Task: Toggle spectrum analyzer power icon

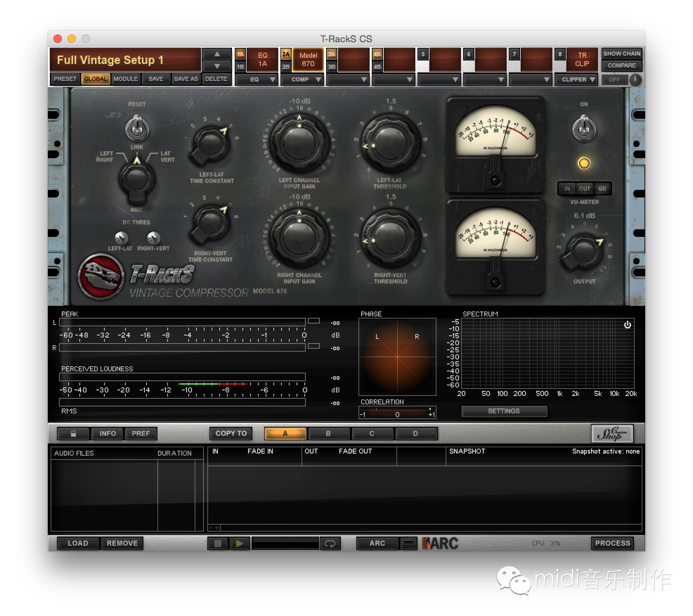Action: [627, 325]
